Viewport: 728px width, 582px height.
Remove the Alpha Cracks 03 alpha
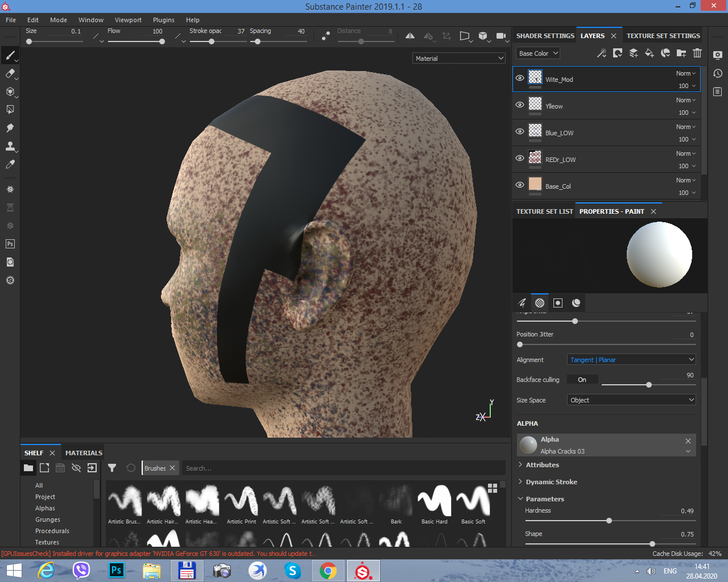tap(688, 440)
